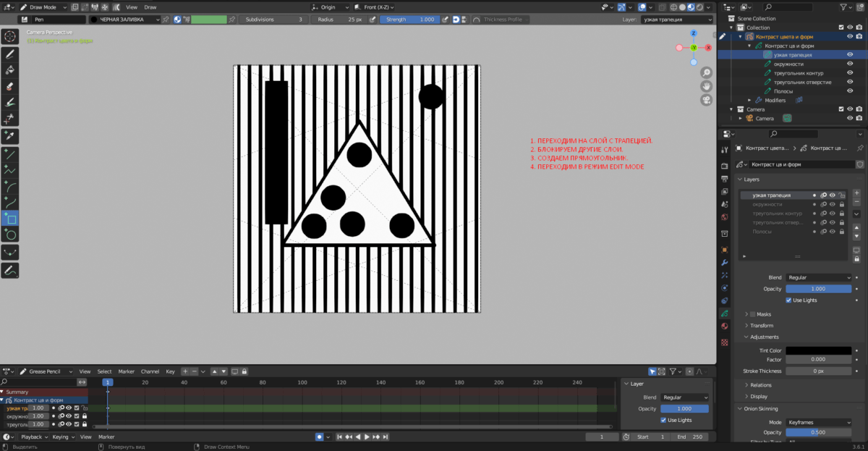
Task: Open the Material properties tab icon
Action: click(x=725, y=326)
